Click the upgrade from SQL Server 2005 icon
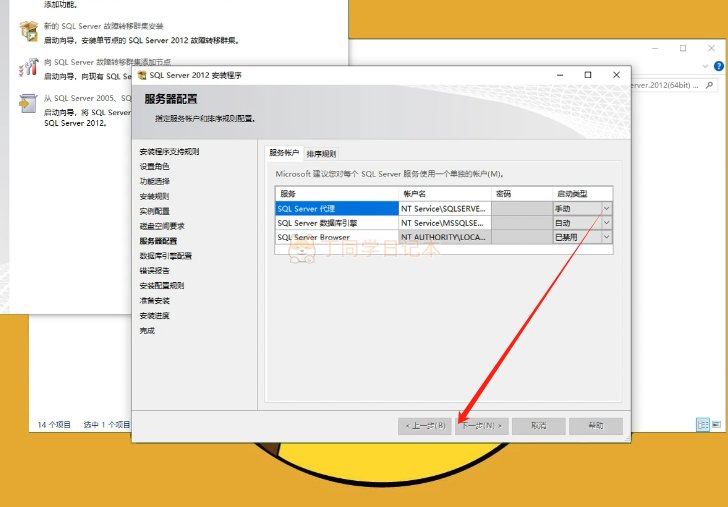728x507 pixels. 28,103
